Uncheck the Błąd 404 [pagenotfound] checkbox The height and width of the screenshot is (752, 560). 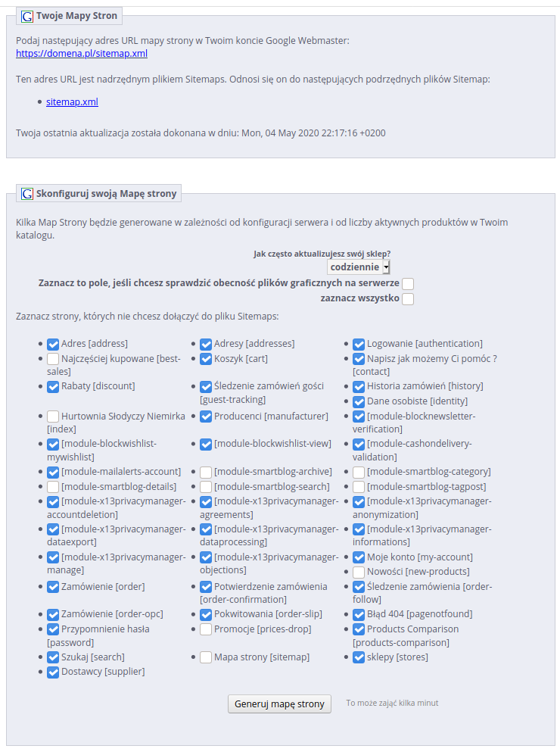click(x=359, y=615)
